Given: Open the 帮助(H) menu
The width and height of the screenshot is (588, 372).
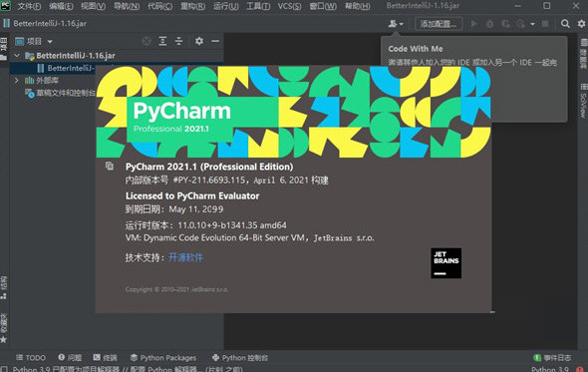Looking at the screenshot, I should tap(357, 6).
